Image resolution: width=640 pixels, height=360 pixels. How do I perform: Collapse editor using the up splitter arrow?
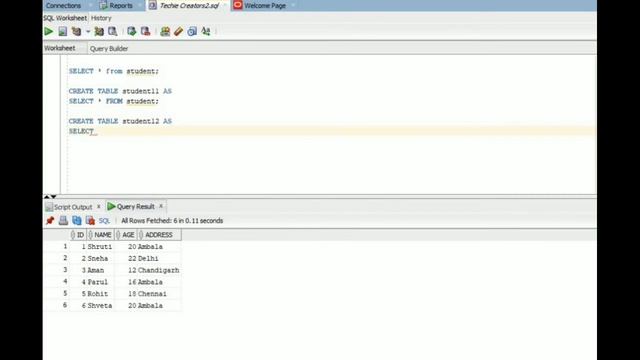coord(47,197)
